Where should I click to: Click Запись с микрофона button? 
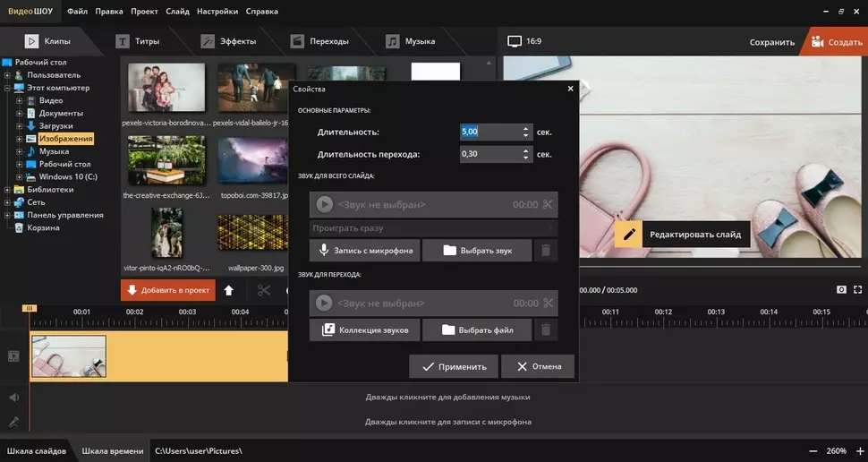point(364,251)
